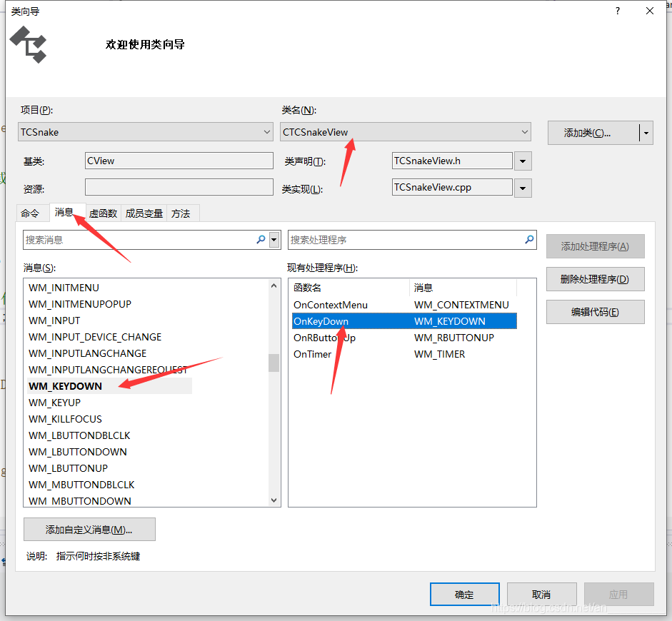Open the arrow beside 添加类 button
672x621 pixels.
(646, 133)
